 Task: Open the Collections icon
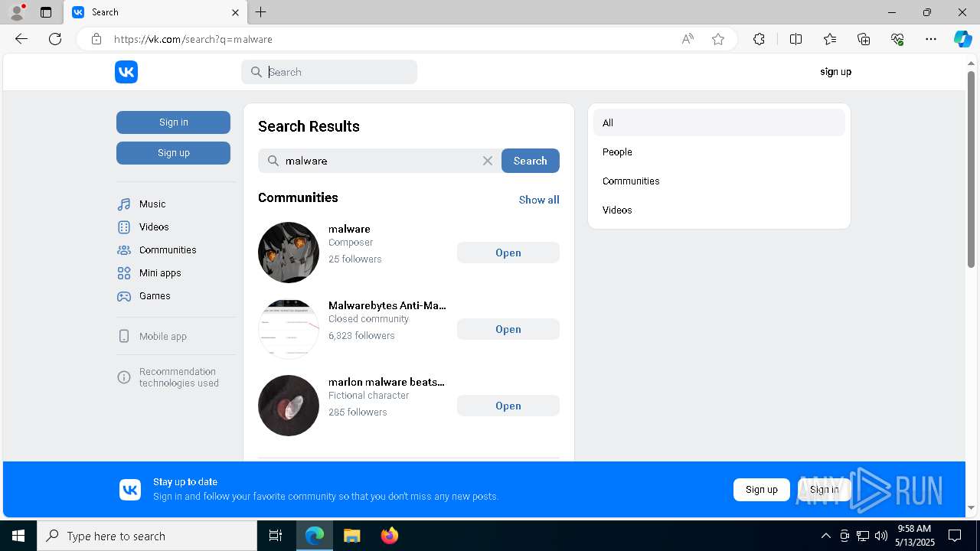864,39
